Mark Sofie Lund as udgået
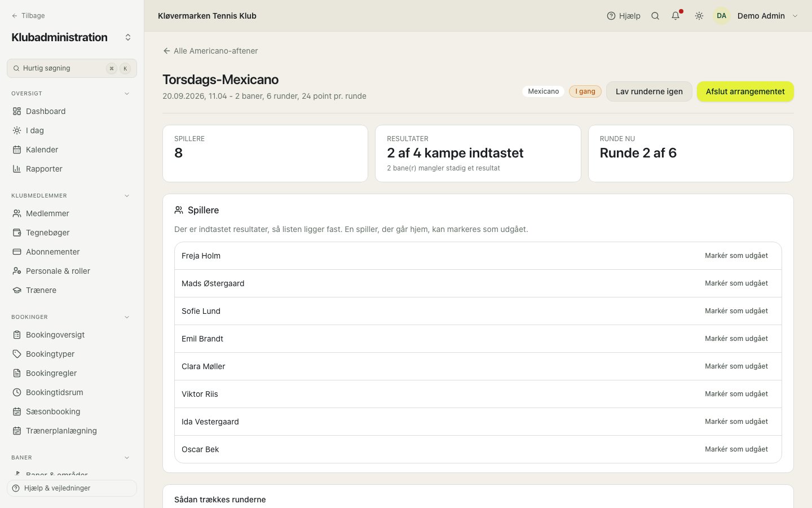 coord(736,311)
